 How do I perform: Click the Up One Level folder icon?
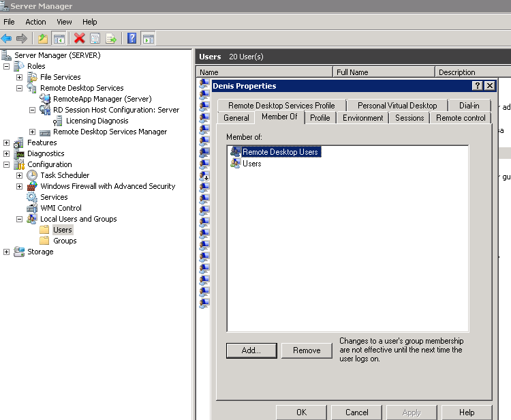43,38
